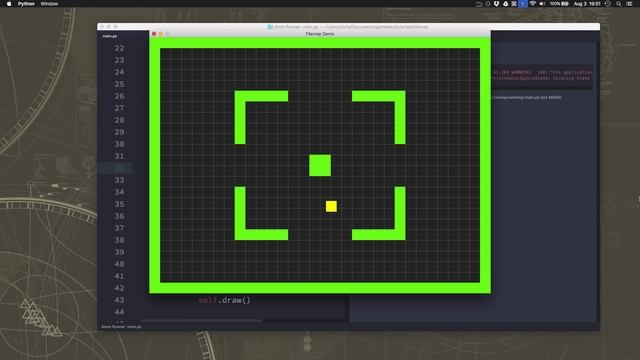The image size is (640, 360).
Task: Click line number 34 in gutter
Action: [119, 192]
